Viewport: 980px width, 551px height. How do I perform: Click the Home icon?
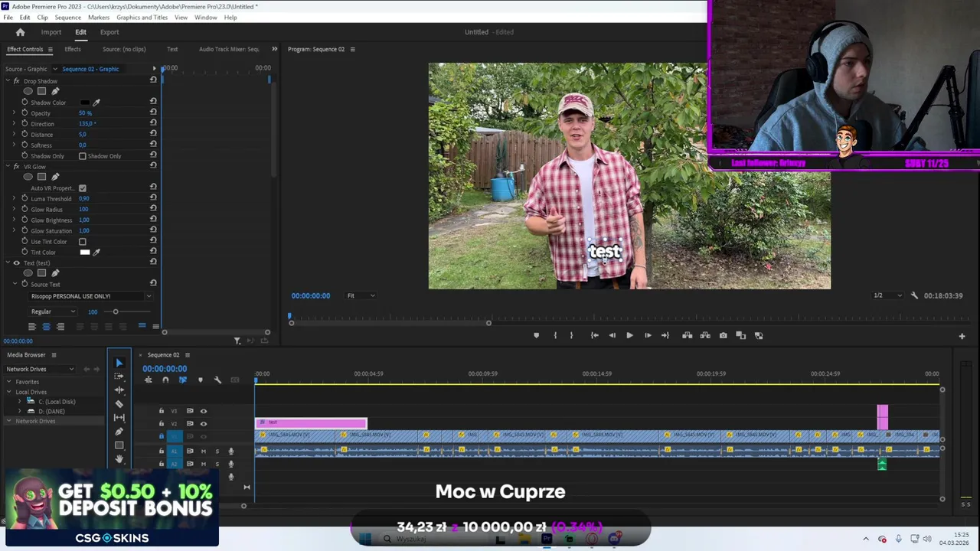point(20,32)
